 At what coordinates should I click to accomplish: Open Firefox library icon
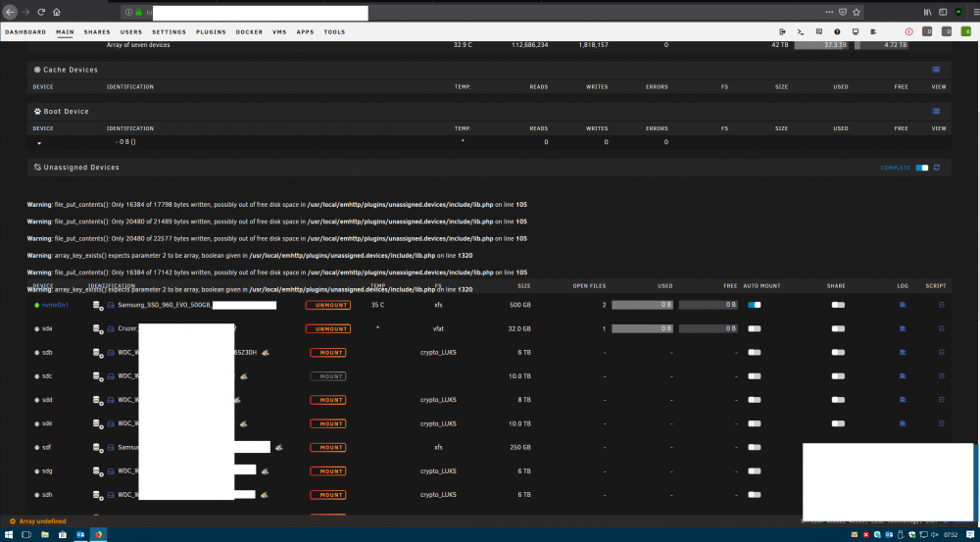pyautogui.click(x=927, y=12)
